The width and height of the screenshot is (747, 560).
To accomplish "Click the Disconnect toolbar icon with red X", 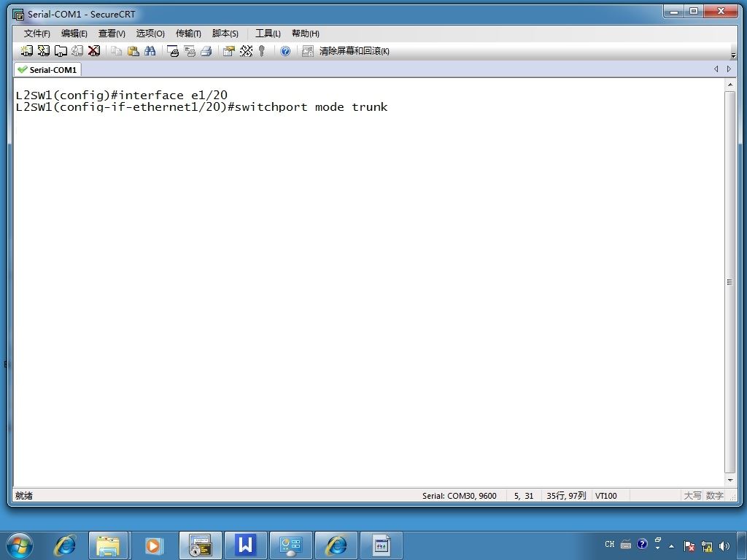I will coord(94,51).
